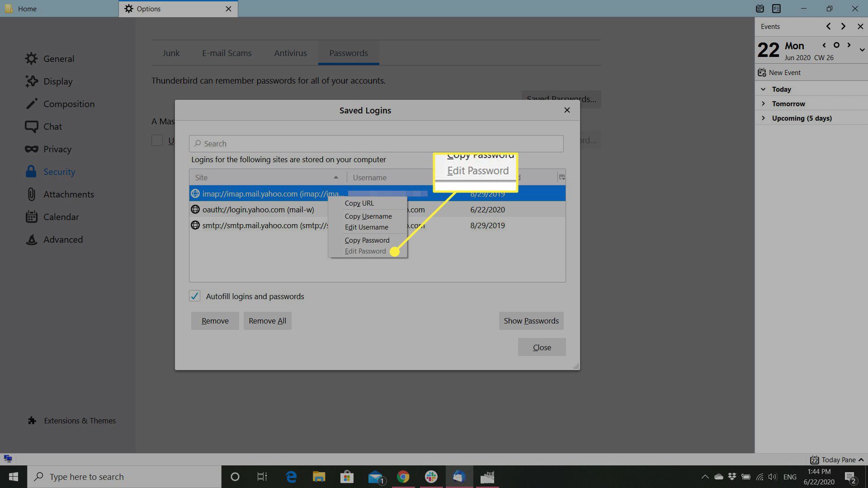Select Copy Username from context menu
The image size is (868, 488).
[x=368, y=216]
